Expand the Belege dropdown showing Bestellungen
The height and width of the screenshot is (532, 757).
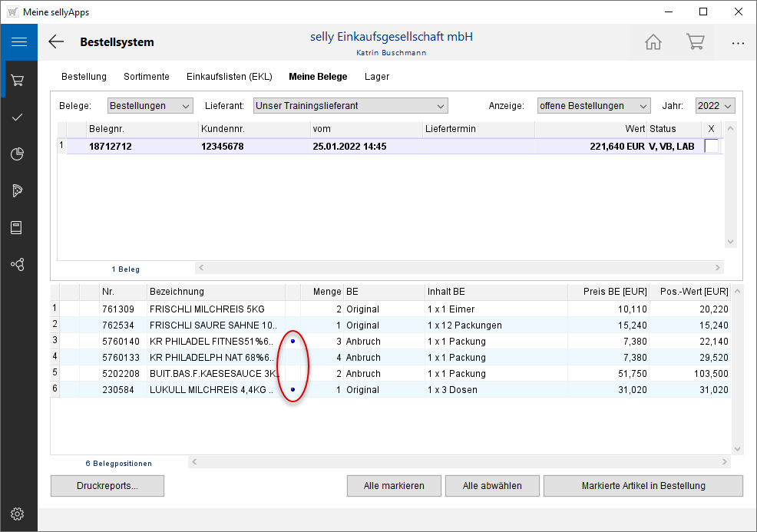click(150, 106)
